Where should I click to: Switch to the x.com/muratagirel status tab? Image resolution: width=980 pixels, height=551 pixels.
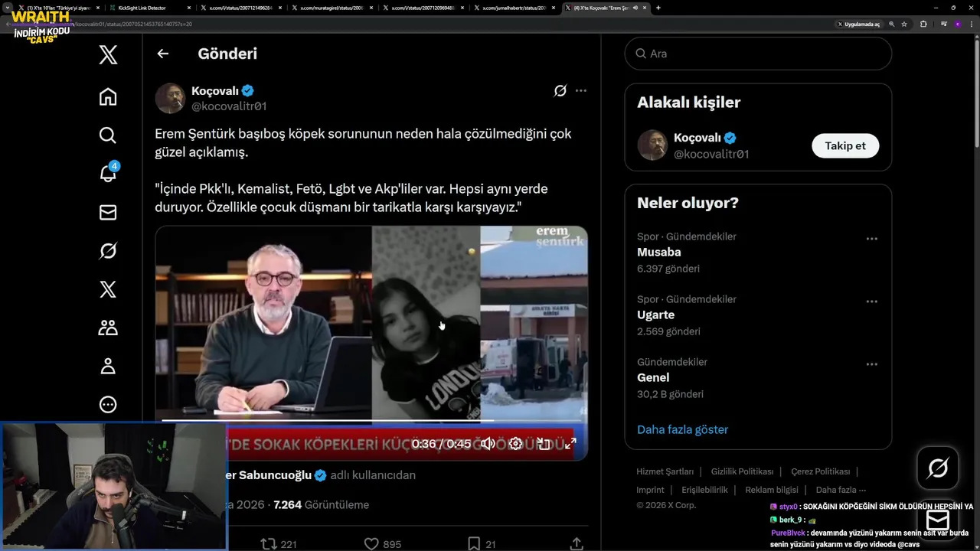(x=332, y=8)
